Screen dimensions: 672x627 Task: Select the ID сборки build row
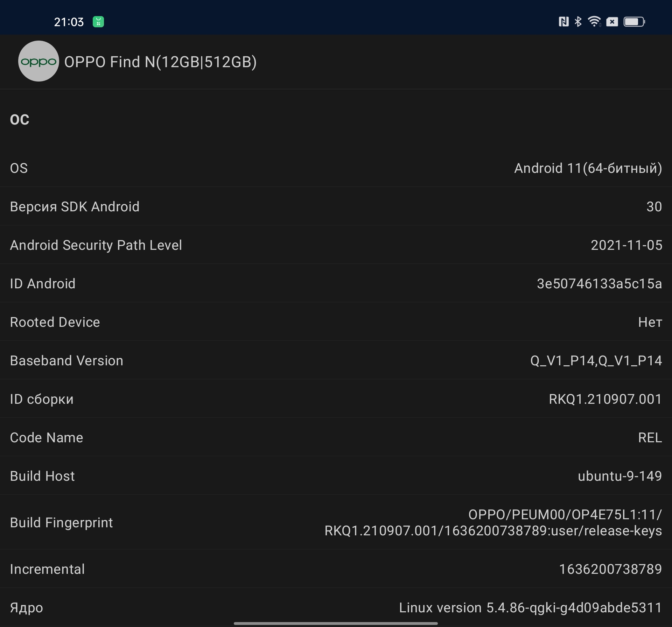click(336, 399)
